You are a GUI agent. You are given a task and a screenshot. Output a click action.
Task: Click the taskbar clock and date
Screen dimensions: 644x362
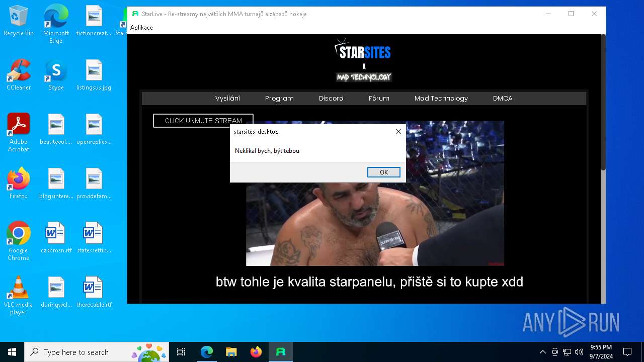coord(601,352)
